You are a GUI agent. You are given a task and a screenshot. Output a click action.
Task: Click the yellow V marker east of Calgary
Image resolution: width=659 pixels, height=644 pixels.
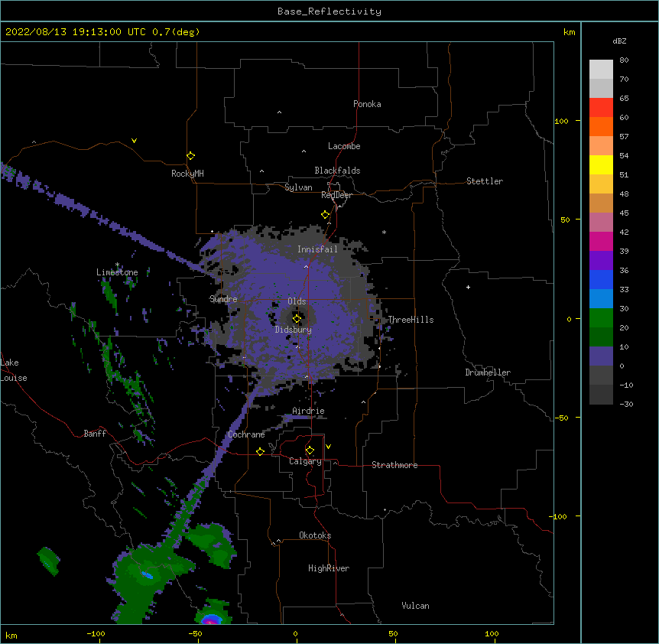coord(328,447)
